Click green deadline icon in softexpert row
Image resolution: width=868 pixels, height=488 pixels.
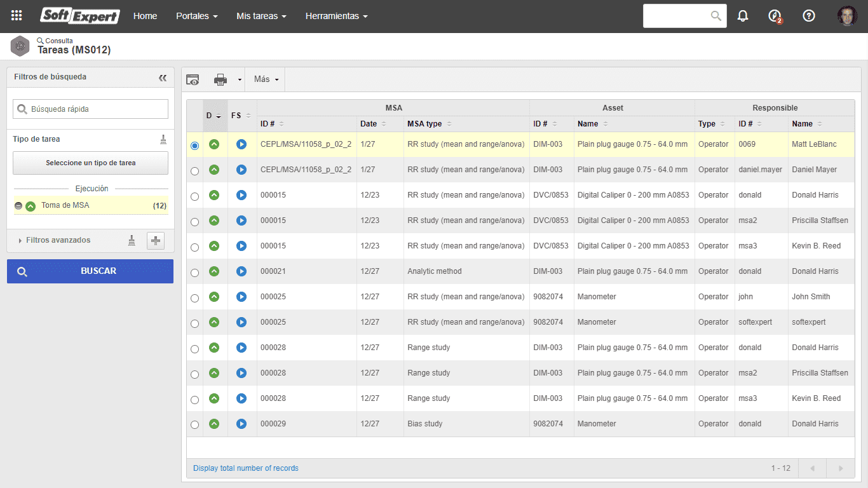click(x=214, y=322)
